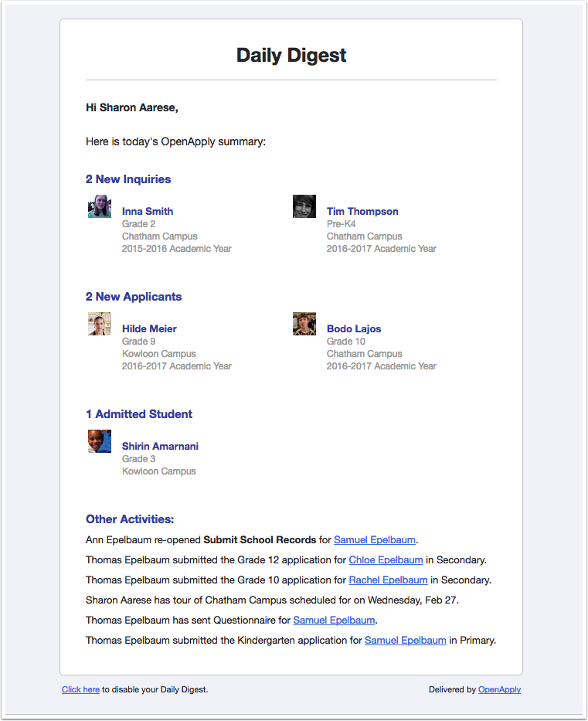
Task: Visit the OpenApply link in the footer
Action: tap(499, 689)
